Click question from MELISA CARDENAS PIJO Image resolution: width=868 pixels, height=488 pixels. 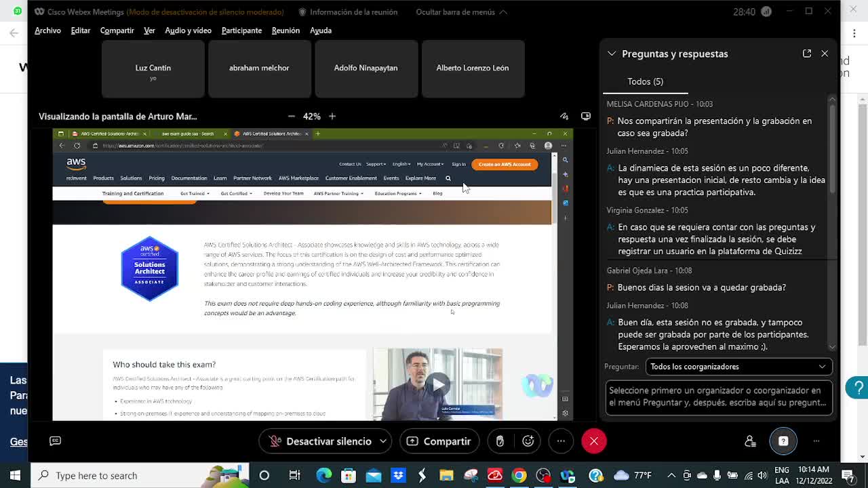coord(714,127)
